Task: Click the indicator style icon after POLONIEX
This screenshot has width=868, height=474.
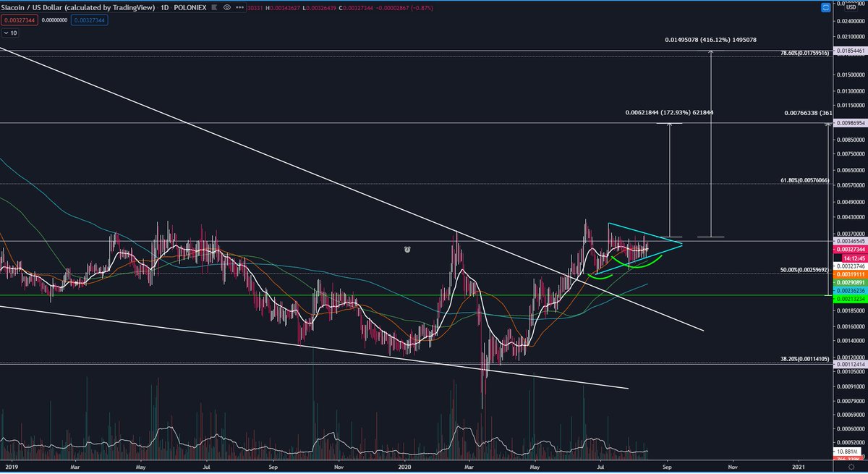Action: (x=213, y=8)
